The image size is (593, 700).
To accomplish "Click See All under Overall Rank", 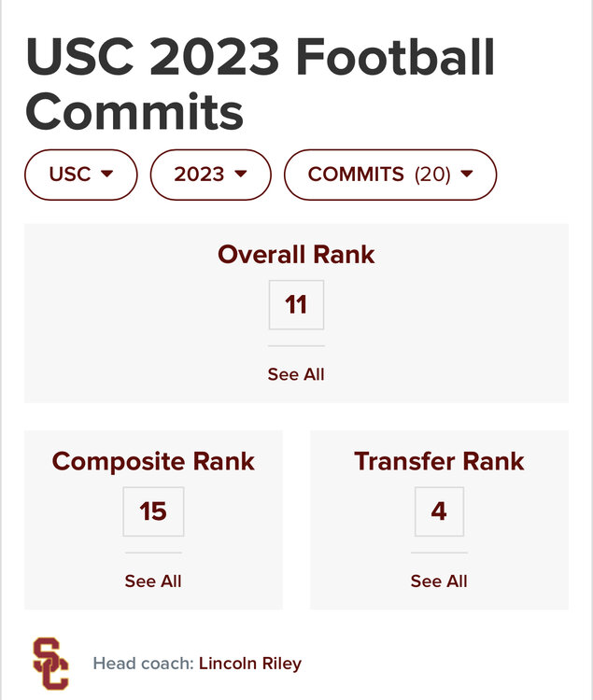I will [296, 374].
